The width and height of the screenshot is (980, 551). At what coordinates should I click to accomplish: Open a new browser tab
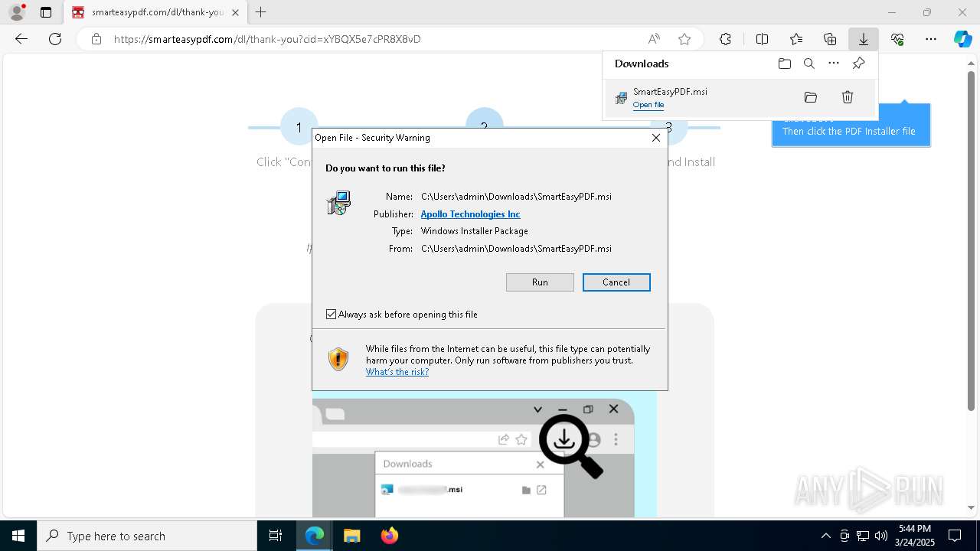261,12
